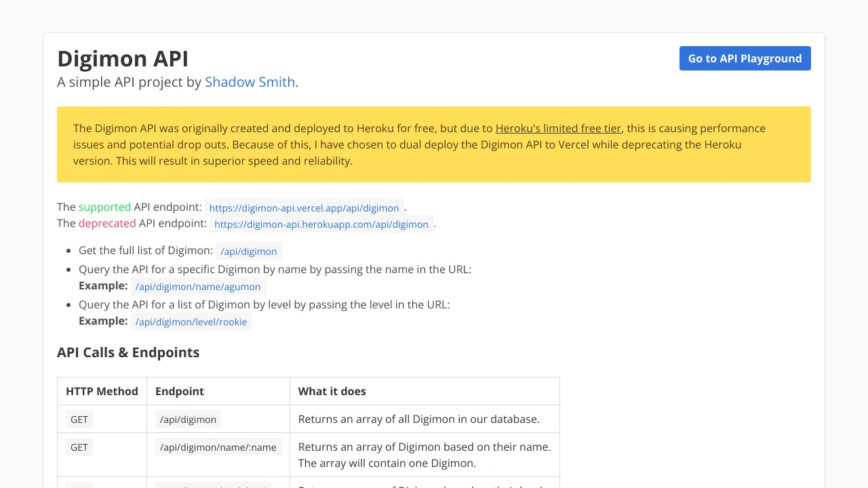
Task: Follow the Heroku's limited free tier link
Action: (x=558, y=128)
